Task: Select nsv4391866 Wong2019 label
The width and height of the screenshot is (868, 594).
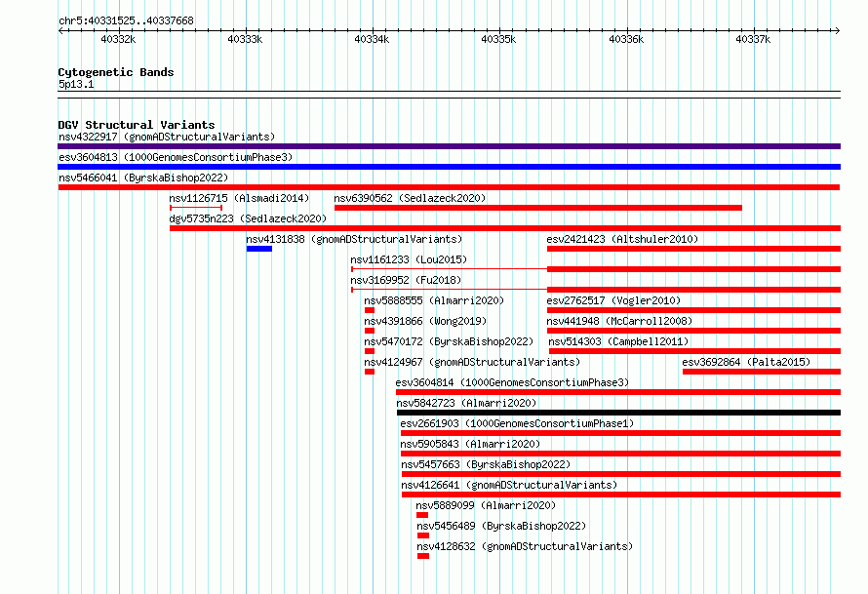Action: click(x=425, y=321)
